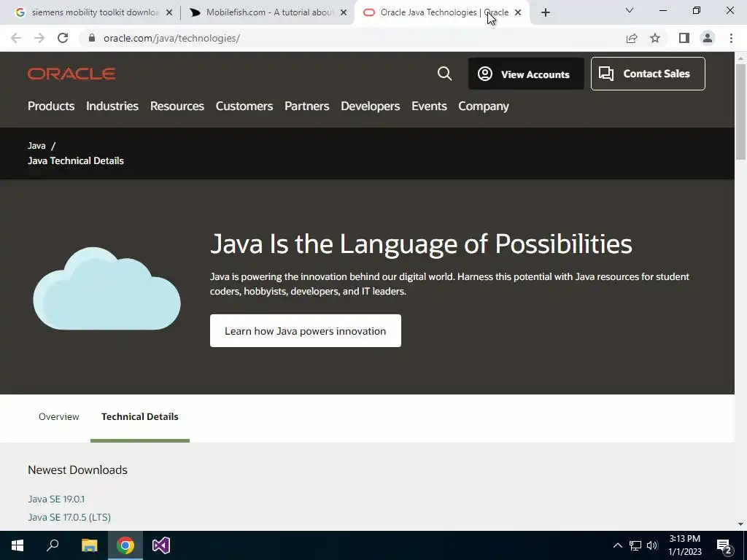Open the notification center icon
This screenshot has width=747, height=560.
(724, 545)
